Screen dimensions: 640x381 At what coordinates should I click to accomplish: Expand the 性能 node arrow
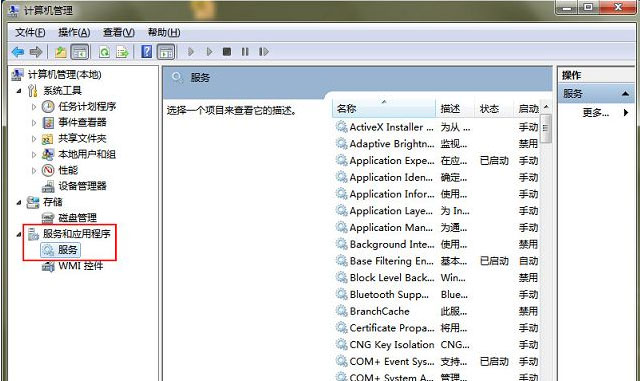click(x=34, y=170)
